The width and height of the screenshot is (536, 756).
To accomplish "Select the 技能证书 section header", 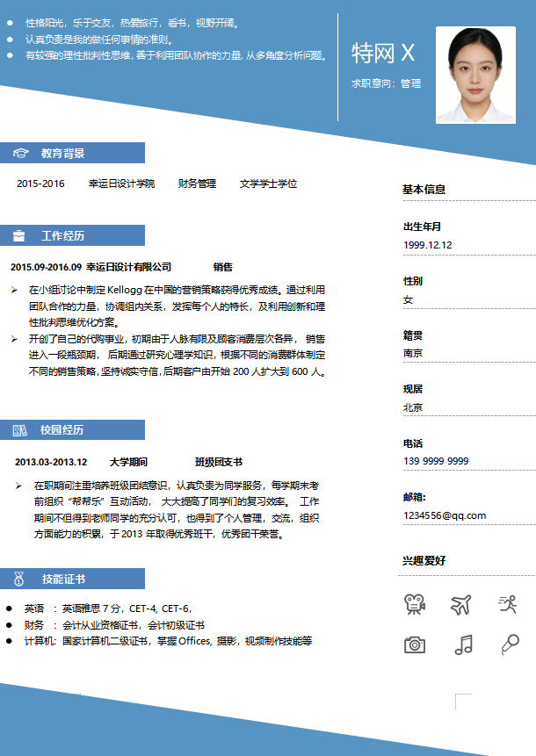I will (x=72, y=579).
